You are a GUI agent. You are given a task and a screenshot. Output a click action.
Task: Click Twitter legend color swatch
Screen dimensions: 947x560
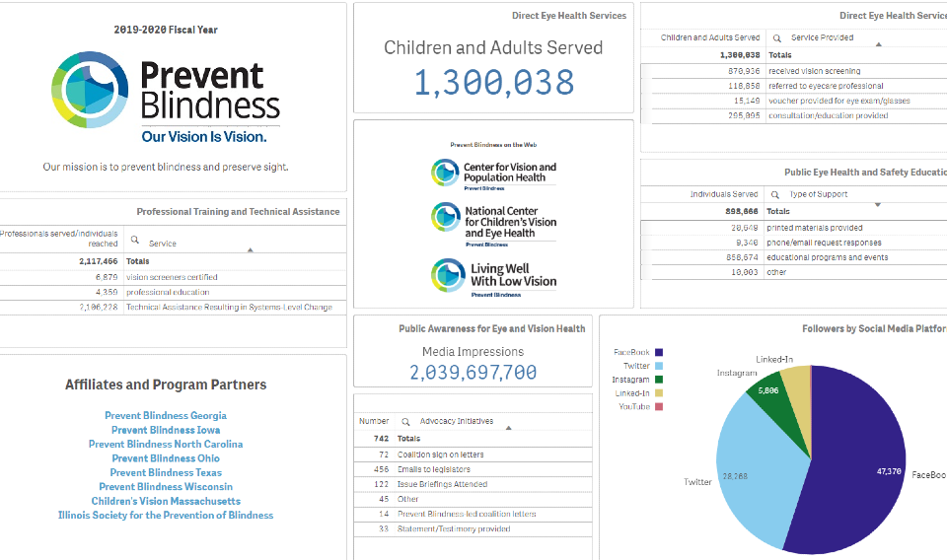[659, 367]
